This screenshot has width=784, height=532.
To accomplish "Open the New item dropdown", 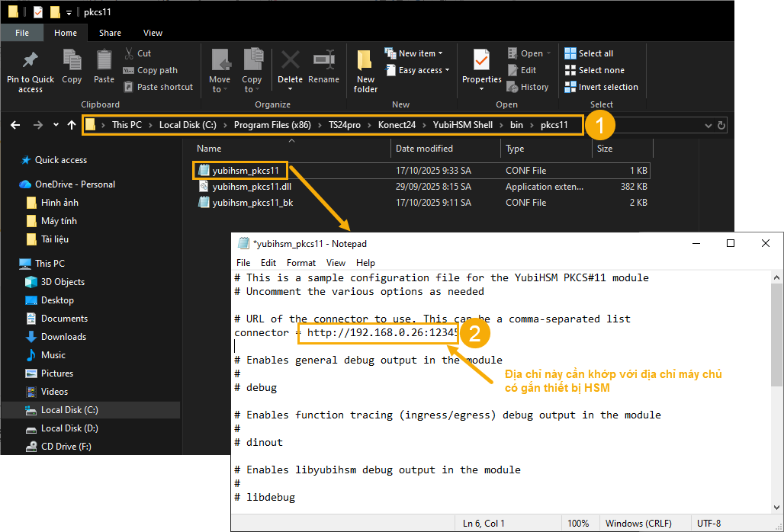I will (x=413, y=53).
